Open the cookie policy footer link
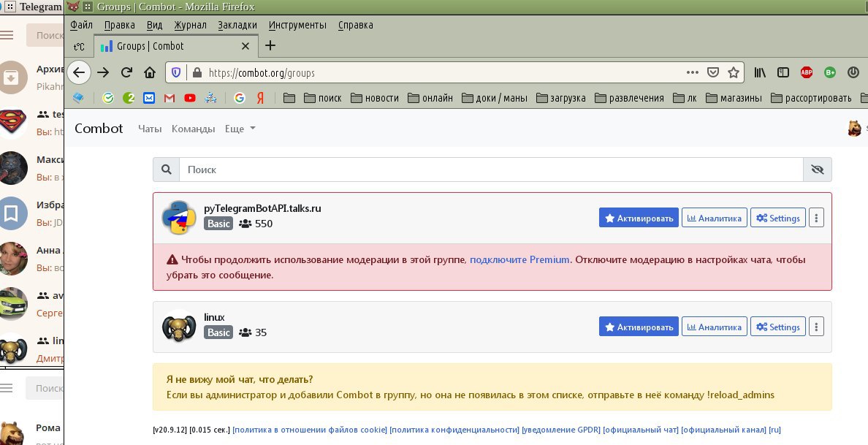 (x=310, y=430)
